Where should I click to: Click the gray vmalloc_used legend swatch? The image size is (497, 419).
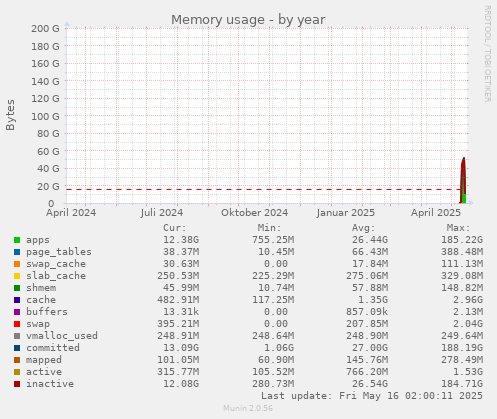pyautogui.click(x=17, y=336)
